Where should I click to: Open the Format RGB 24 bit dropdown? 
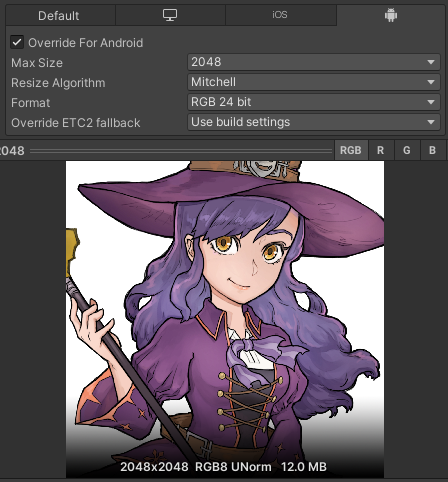(314, 102)
